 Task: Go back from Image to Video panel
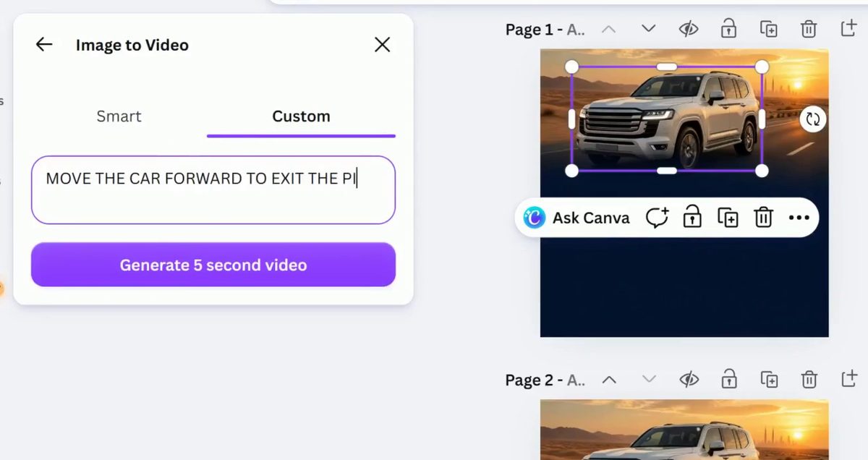44,45
